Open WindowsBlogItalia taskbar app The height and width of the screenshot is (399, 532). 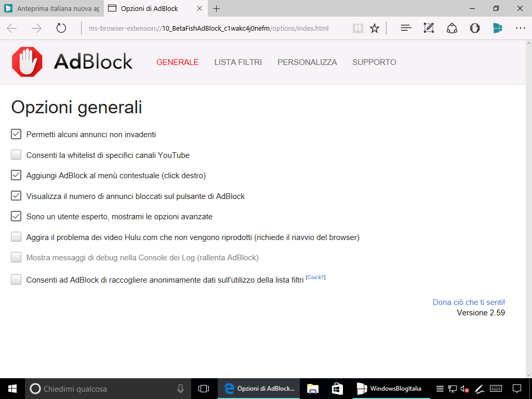point(391,389)
